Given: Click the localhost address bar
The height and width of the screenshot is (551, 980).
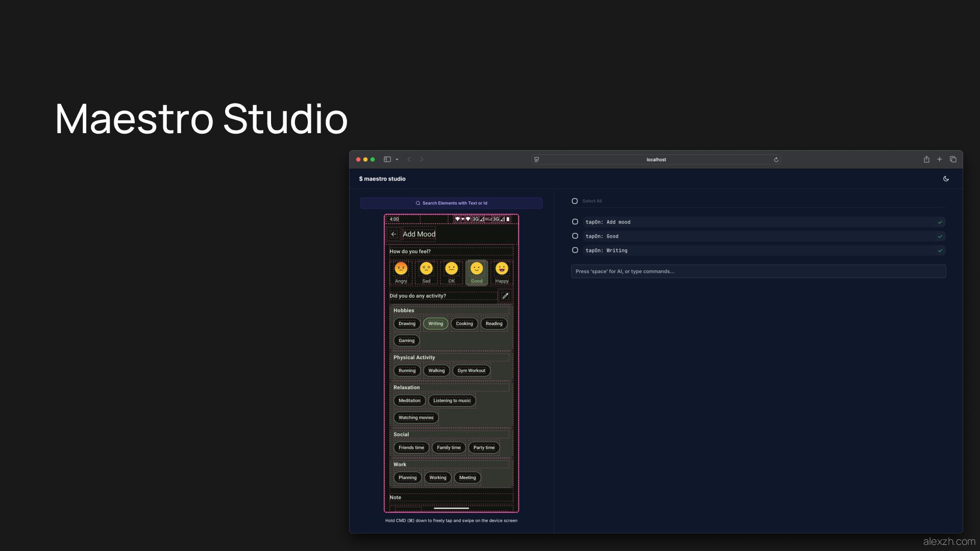Looking at the screenshot, I should (656, 160).
